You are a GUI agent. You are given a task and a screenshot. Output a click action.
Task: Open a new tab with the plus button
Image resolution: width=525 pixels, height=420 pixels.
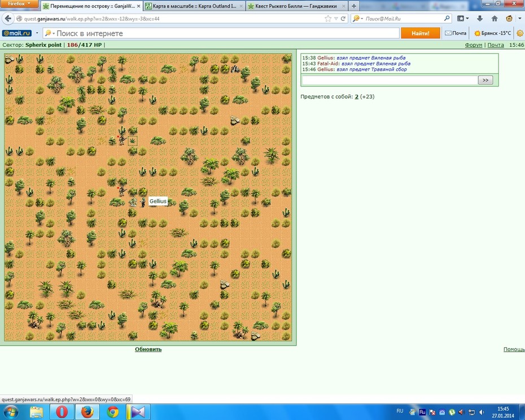click(353, 6)
